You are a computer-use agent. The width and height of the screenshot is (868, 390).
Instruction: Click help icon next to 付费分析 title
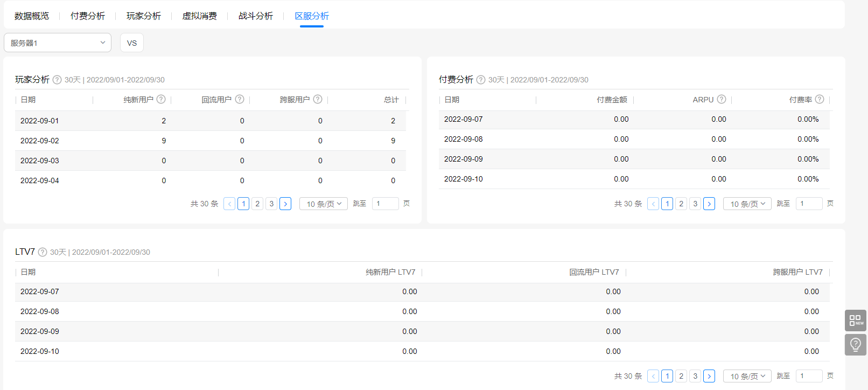[481, 80]
